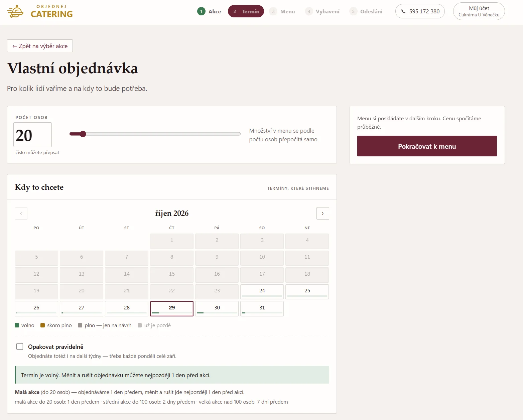Select October 31 in the calendar

coord(262,308)
